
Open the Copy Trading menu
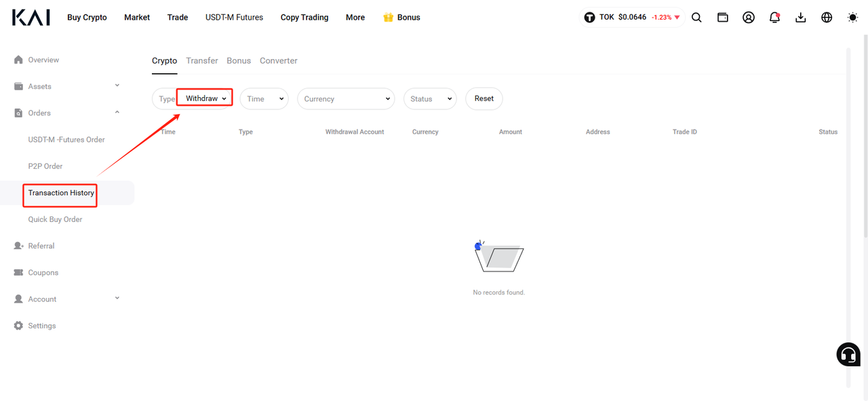(304, 18)
